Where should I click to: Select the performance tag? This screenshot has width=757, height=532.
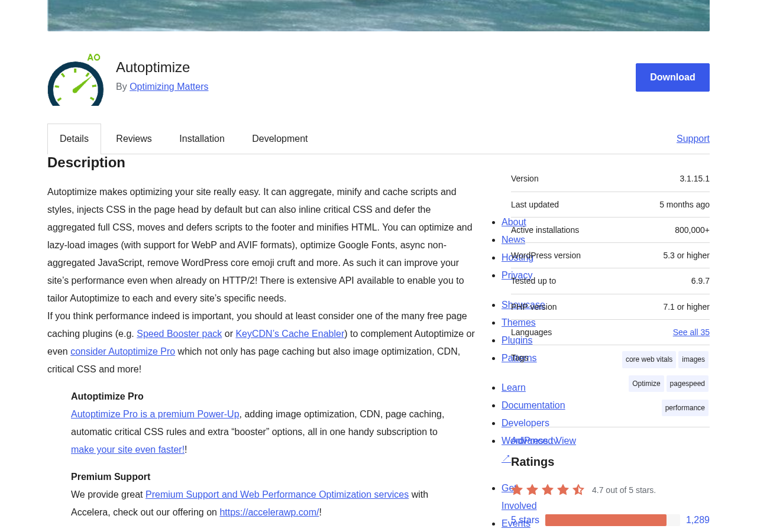(685, 408)
